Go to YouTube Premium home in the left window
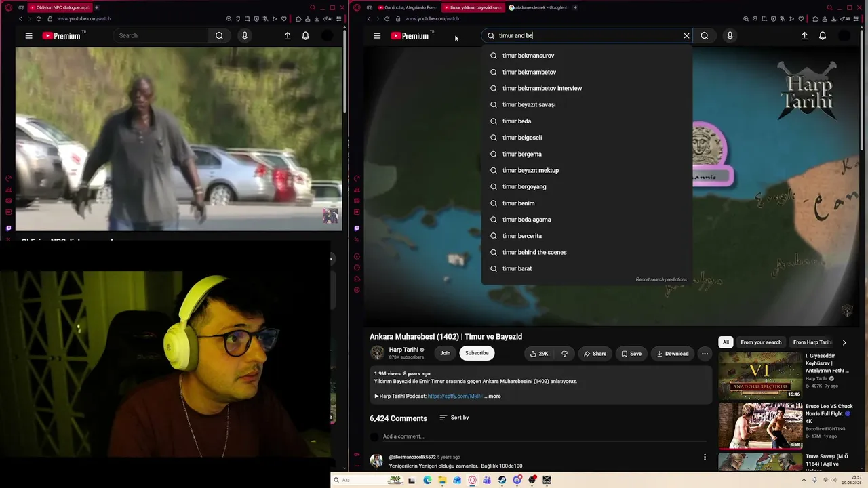This screenshot has width=868, height=488. pos(62,36)
